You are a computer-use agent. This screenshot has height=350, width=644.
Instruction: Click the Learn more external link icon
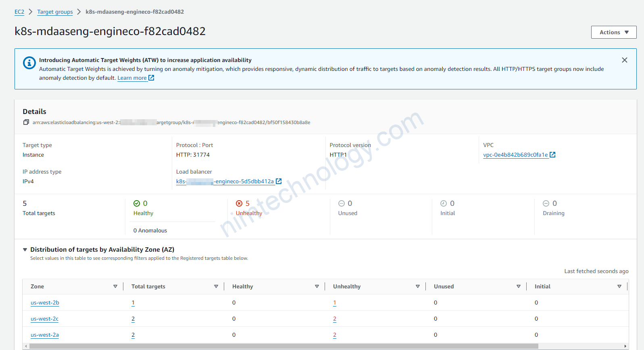point(151,78)
